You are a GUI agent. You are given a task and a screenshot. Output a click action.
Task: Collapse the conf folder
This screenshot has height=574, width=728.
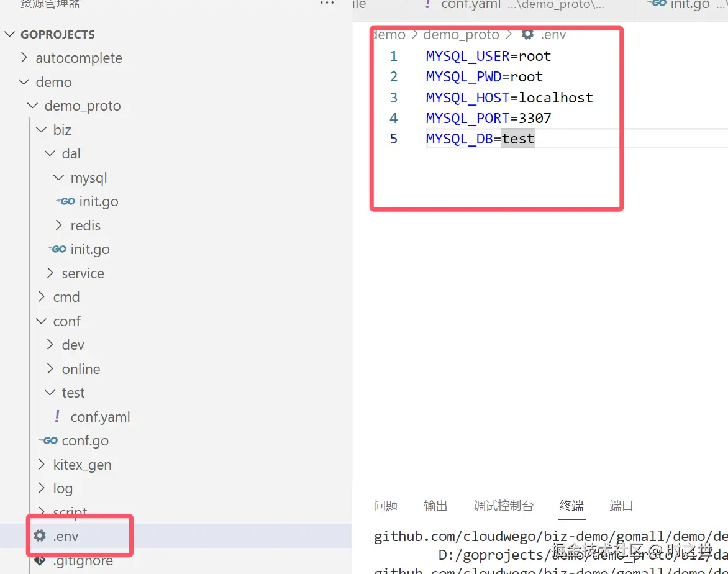[x=42, y=321]
